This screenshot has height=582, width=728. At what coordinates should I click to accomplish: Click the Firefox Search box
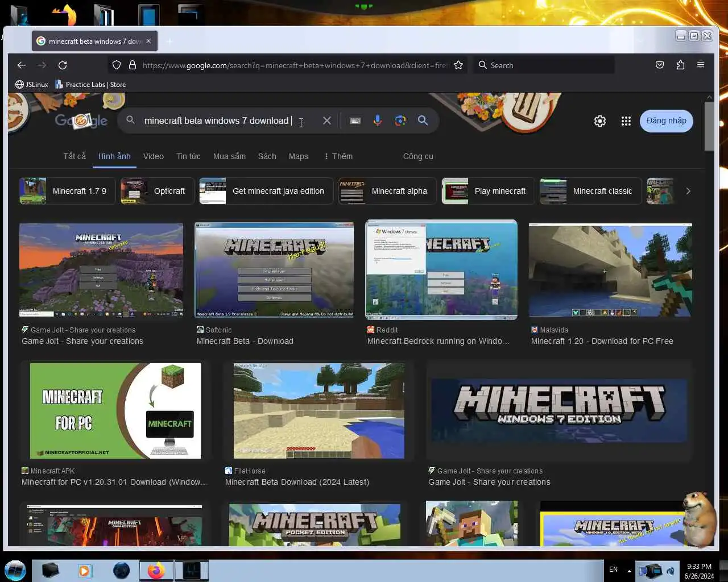(x=545, y=65)
